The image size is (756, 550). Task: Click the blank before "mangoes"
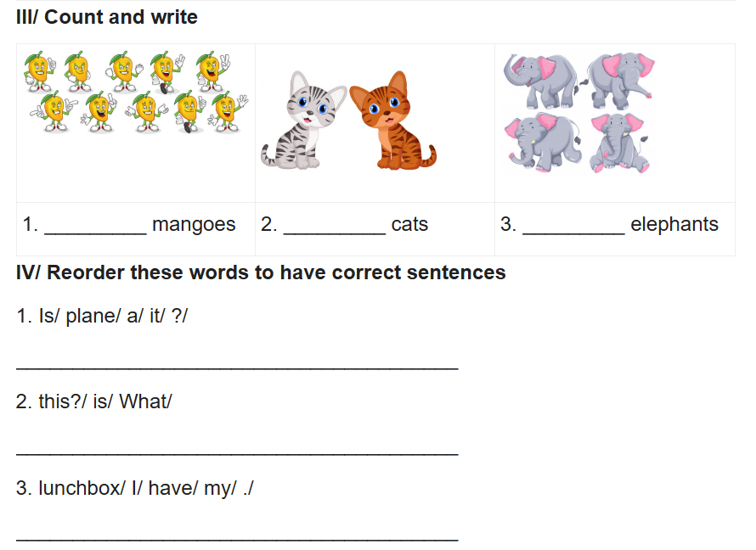[x=95, y=226]
